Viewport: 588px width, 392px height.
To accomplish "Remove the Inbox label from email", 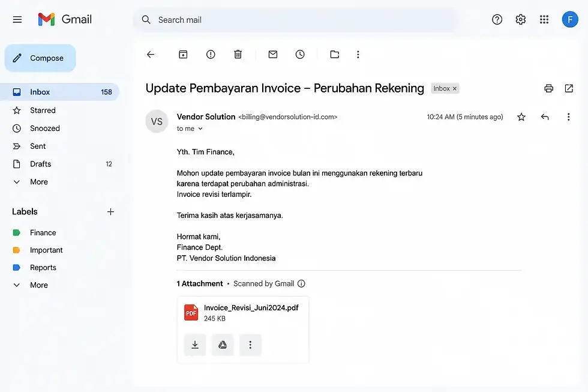I will 455,88.
